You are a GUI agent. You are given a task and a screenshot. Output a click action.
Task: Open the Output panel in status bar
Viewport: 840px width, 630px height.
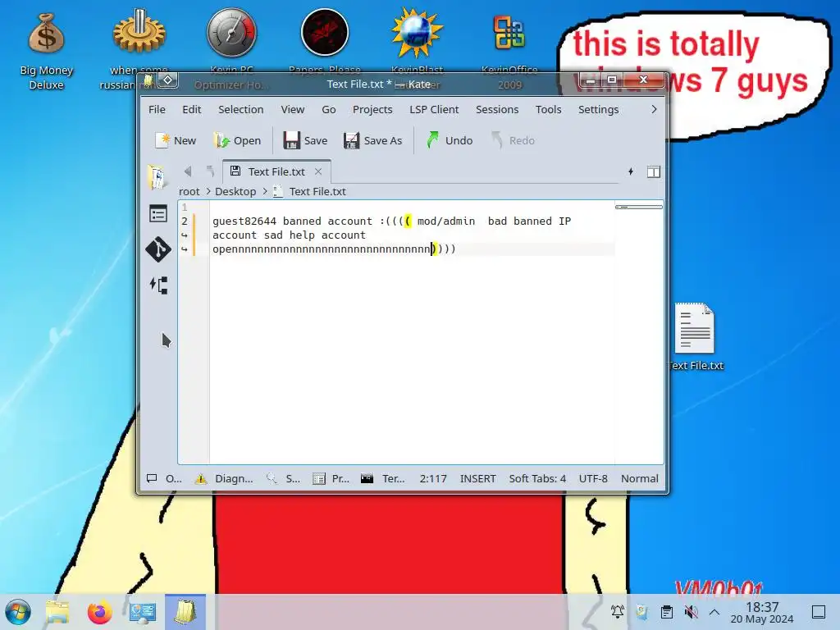pos(164,478)
